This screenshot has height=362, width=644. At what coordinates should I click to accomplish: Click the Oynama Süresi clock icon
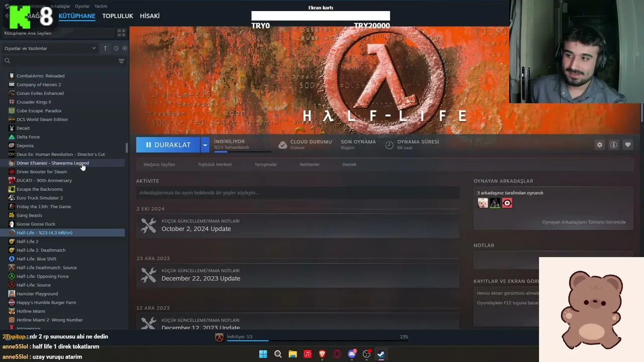[389, 145]
